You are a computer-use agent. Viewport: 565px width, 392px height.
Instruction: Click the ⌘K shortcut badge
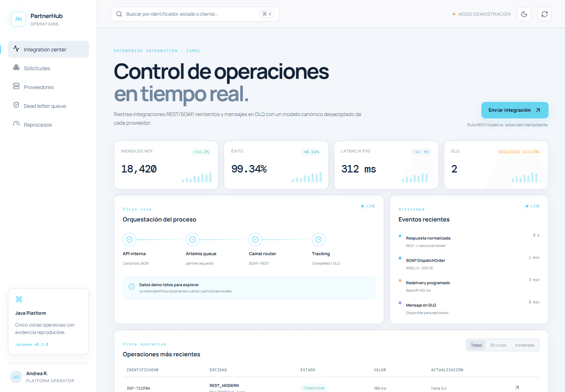[267, 14]
